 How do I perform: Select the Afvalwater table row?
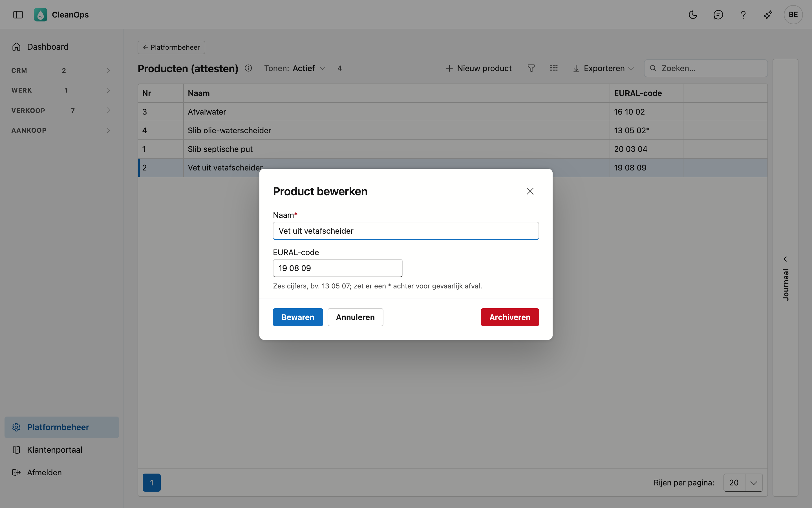pyautogui.click(x=453, y=111)
